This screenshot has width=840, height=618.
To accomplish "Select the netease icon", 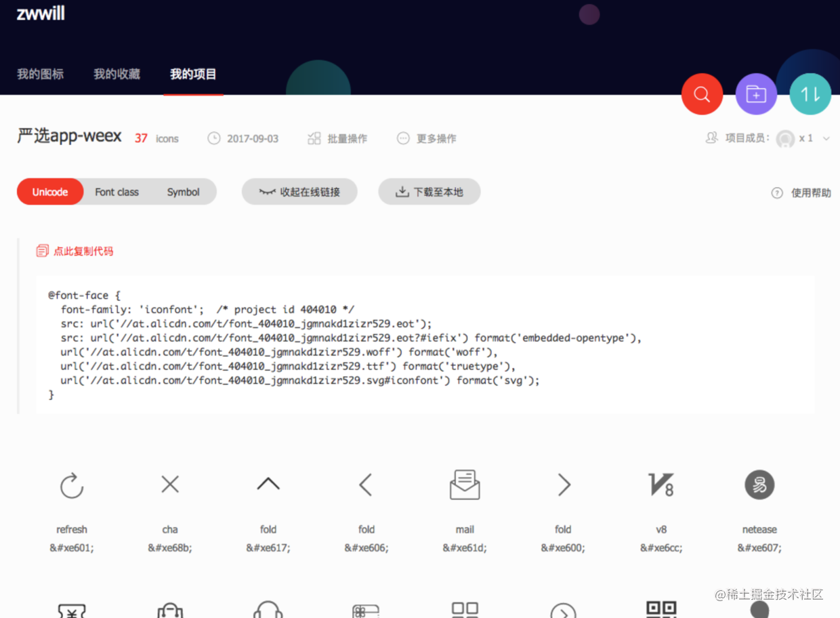I will click(759, 485).
